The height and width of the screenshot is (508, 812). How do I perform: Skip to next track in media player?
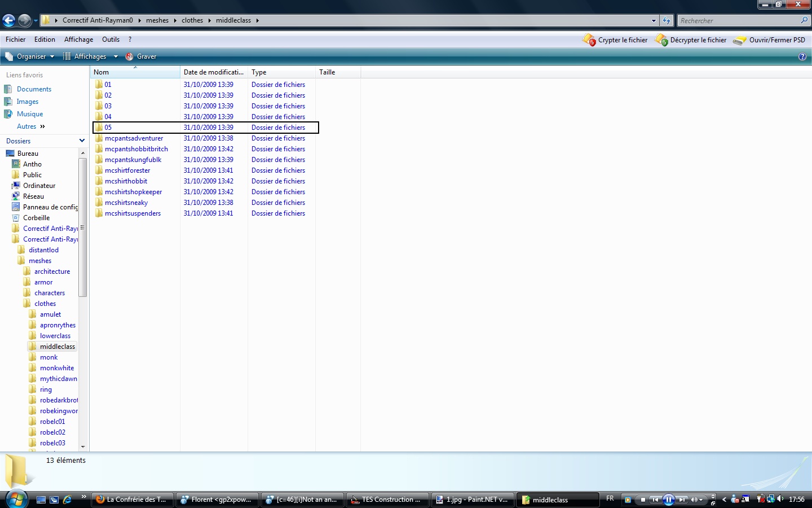(x=682, y=500)
